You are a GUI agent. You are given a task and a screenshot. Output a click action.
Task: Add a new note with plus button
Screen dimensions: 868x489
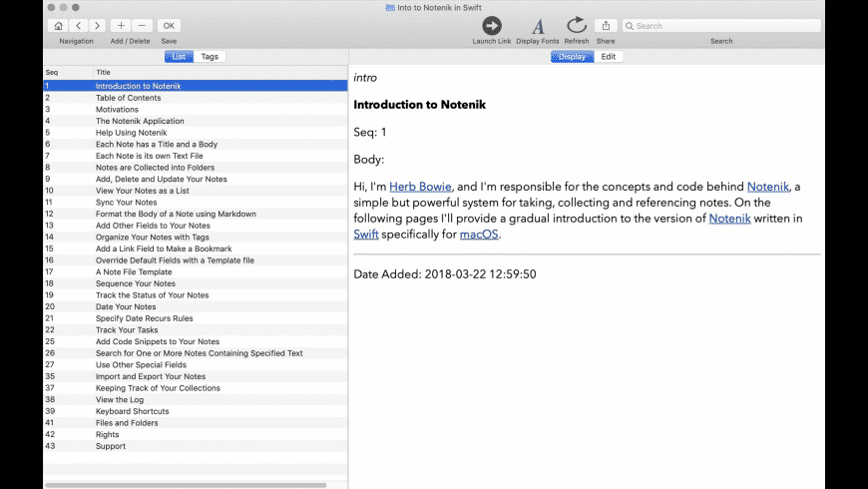click(x=121, y=26)
